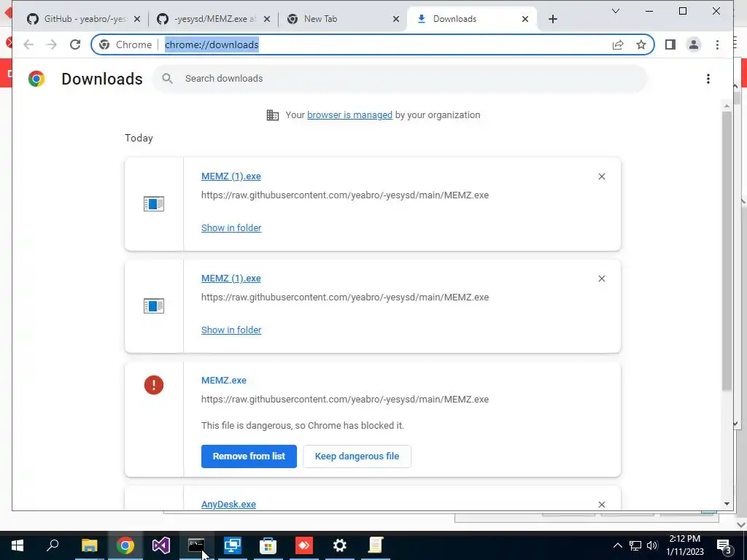Open the AnyDesk.exe file link

pyautogui.click(x=228, y=505)
